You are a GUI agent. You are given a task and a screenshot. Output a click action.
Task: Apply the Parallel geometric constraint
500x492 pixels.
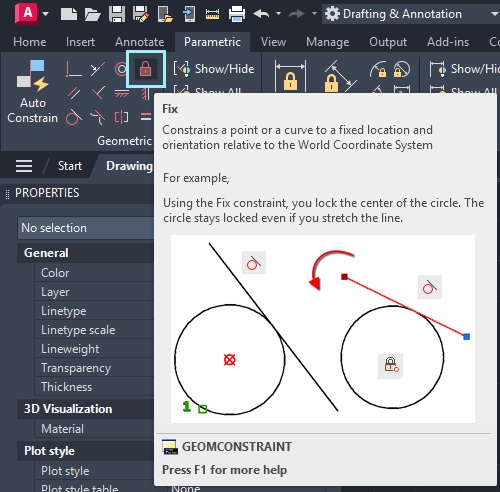(x=74, y=93)
